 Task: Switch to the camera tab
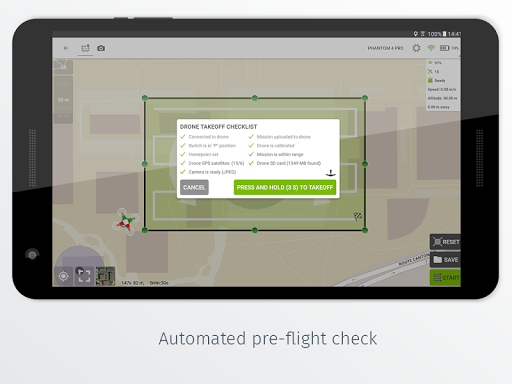101,48
